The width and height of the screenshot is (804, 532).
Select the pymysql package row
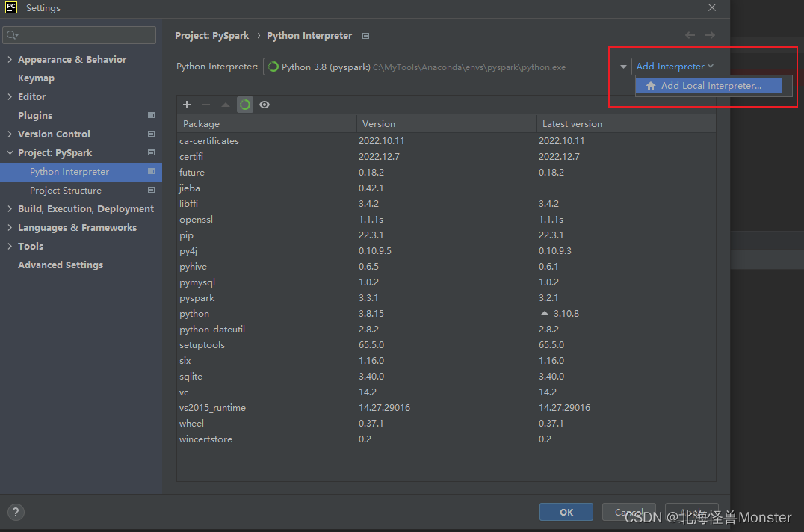(446, 282)
